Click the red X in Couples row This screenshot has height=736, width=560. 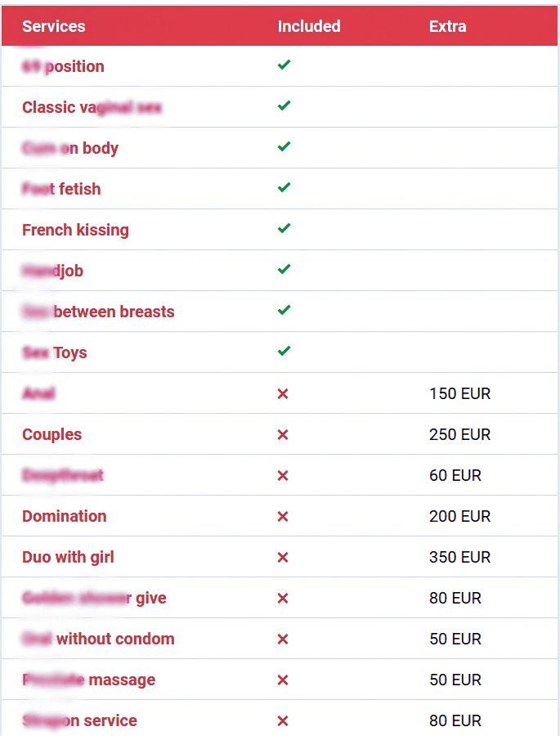coord(283,434)
